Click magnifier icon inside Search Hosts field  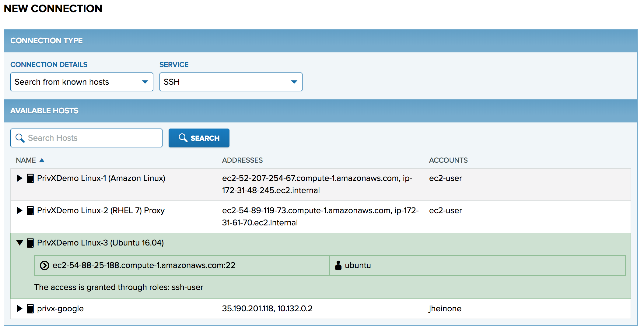pos(20,138)
